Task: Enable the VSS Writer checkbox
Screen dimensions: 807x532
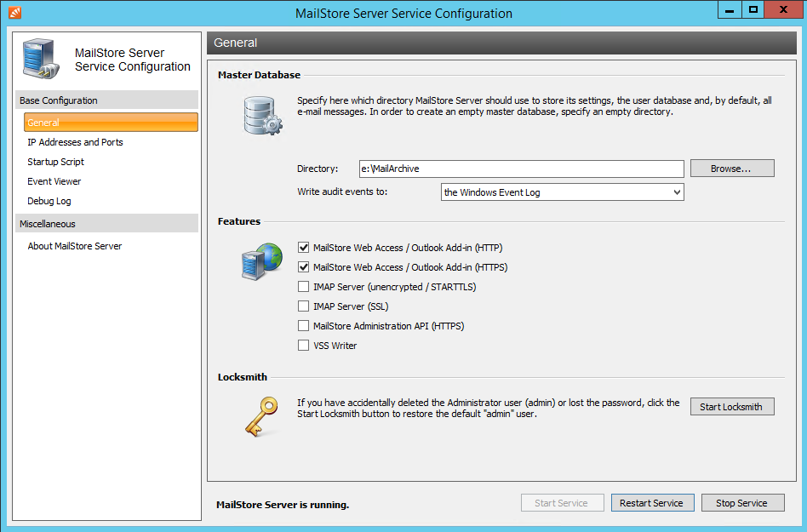Action: (304, 346)
